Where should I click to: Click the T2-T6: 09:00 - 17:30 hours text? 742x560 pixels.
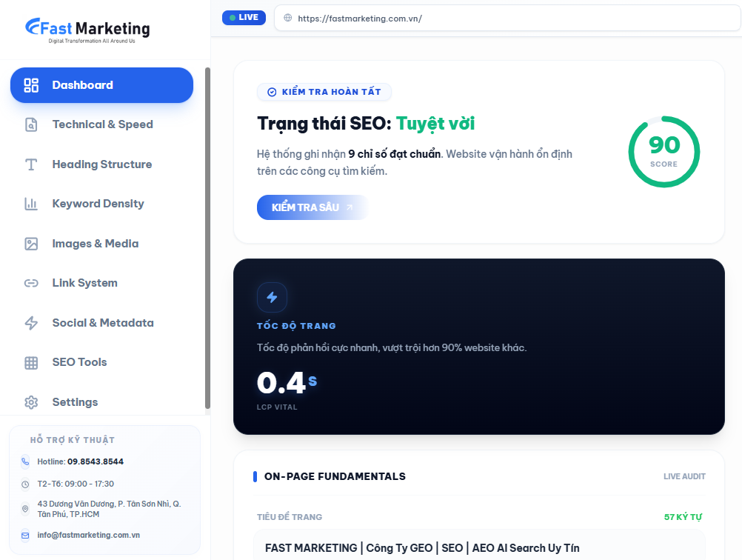[x=76, y=484]
